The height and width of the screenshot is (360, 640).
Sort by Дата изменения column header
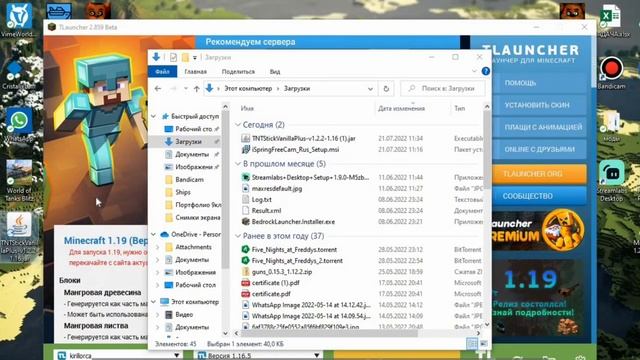401,109
